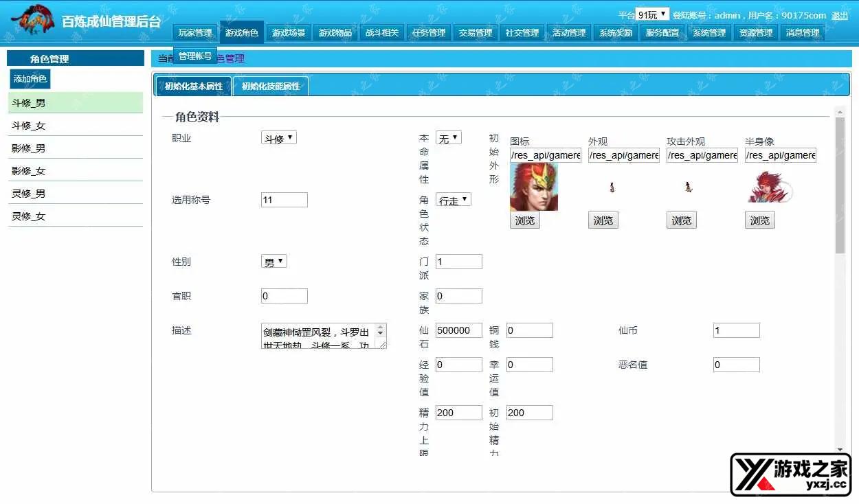Expand the 性别 gender dropdown
Viewport: 859px width, 504px height.
[274, 262]
